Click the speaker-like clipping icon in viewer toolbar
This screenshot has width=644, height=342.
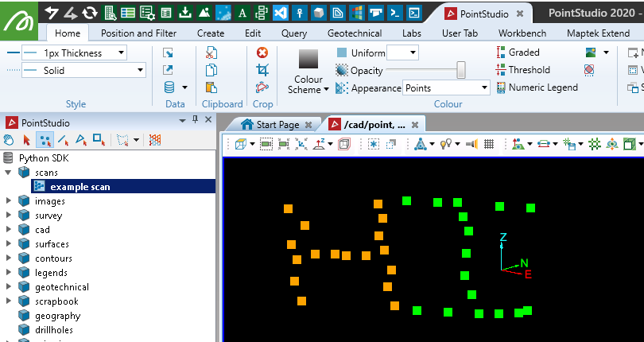[x=472, y=144]
